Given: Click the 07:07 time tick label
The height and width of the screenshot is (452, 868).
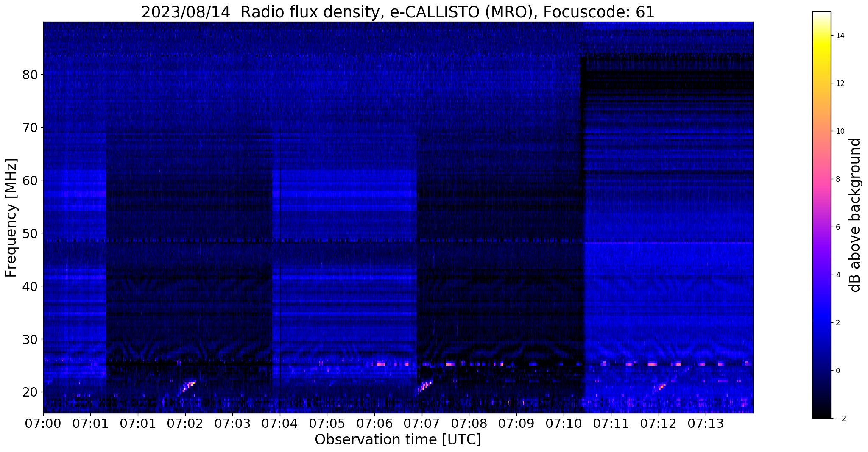Looking at the screenshot, I should 421,424.
